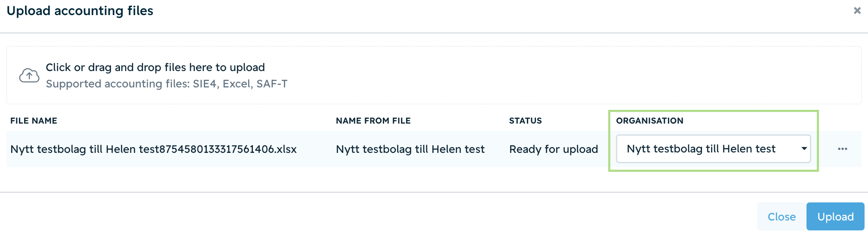Click the FILE NAME column header
The width and height of the screenshot is (868, 236).
click(x=34, y=121)
